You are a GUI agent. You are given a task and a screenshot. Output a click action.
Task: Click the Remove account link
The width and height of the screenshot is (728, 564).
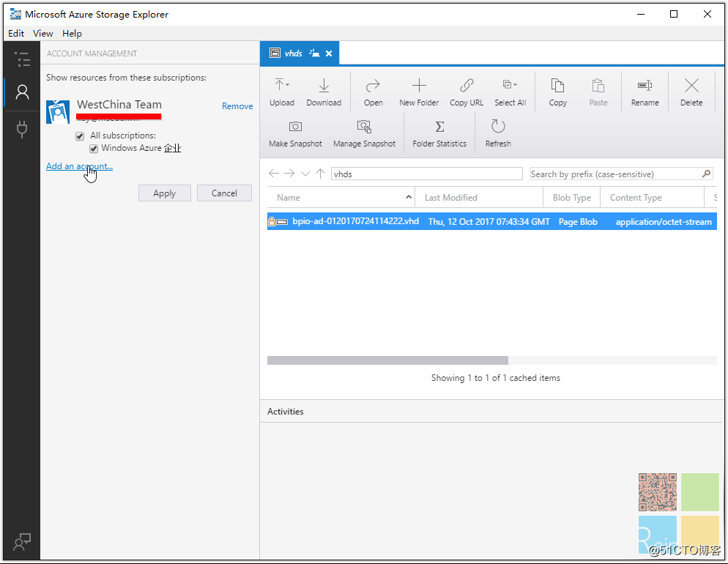[237, 105]
